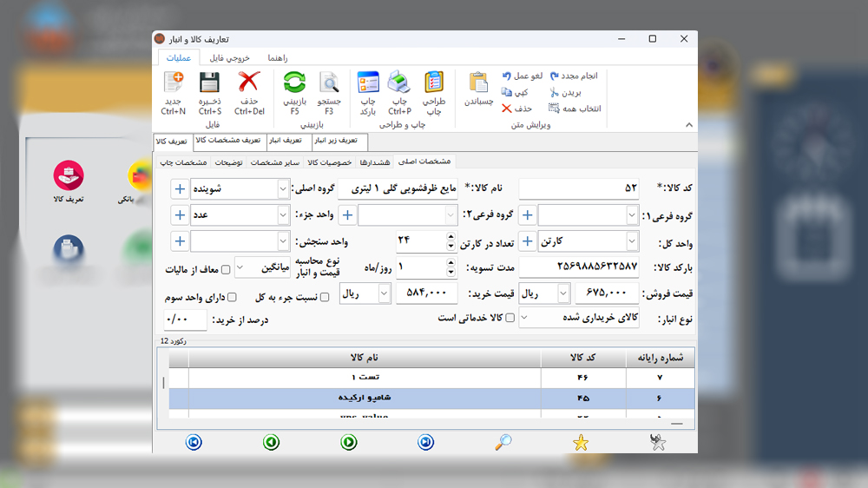Click the جدید (New) file icon
868x488 pixels.
(173, 84)
